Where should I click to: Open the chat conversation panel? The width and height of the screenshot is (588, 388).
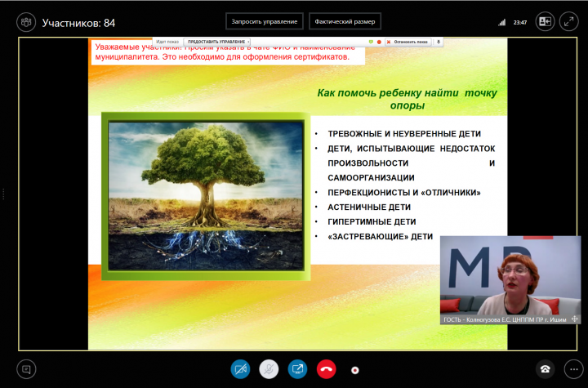(x=26, y=369)
